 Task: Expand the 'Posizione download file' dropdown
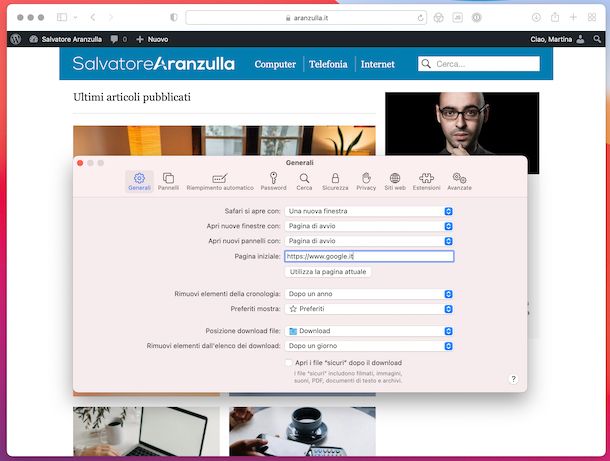pos(369,331)
